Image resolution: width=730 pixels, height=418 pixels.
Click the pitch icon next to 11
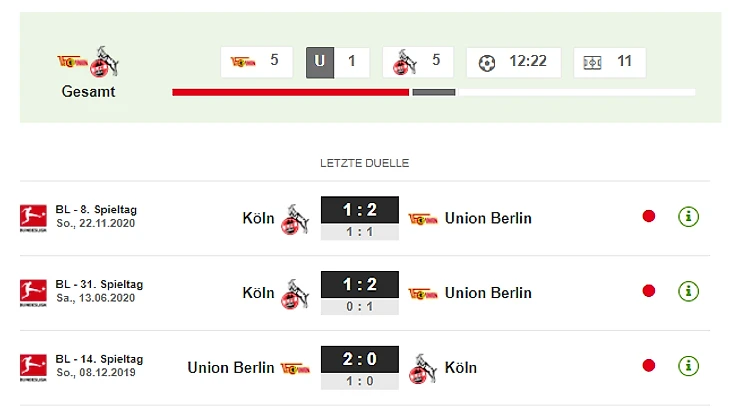pyautogui.click(x=593, y=62)
